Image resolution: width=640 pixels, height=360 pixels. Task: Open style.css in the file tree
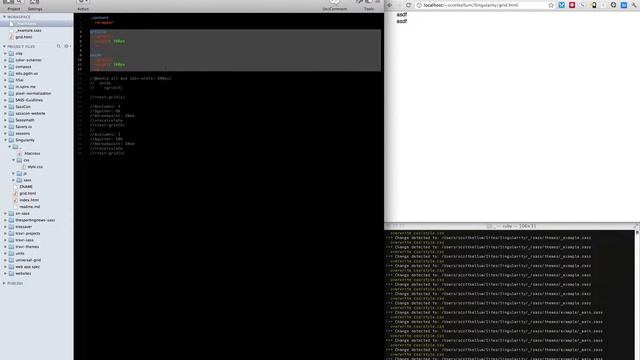click(35, 167)
